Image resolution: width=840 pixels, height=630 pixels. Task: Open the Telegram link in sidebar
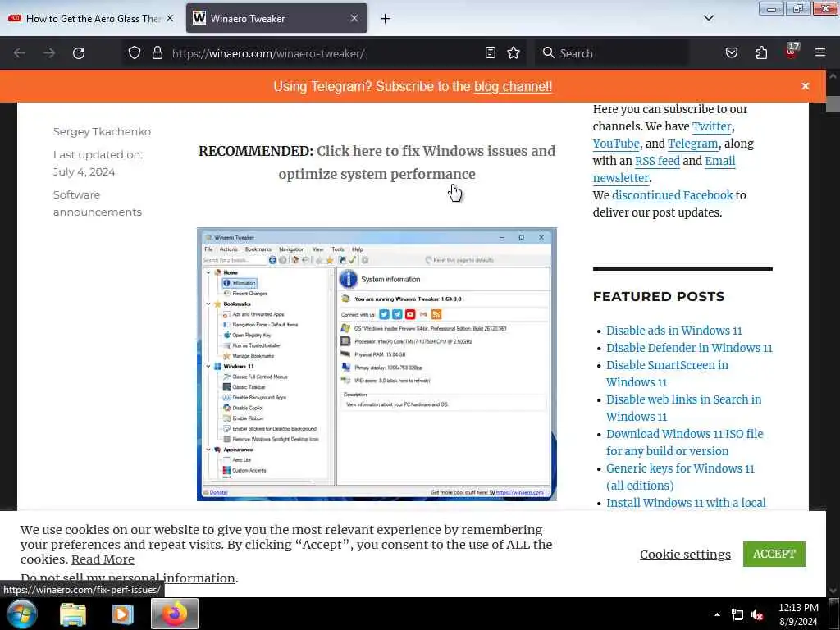tap(692, 144)
